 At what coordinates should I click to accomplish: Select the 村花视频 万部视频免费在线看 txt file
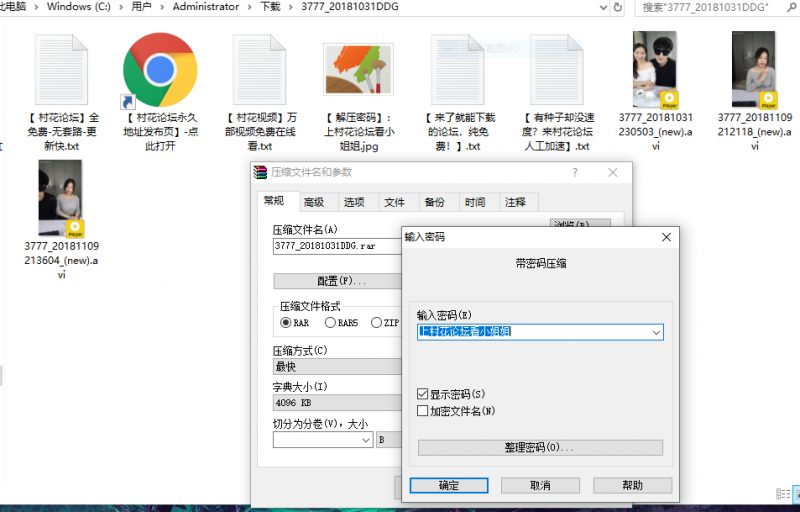[259, 70]
